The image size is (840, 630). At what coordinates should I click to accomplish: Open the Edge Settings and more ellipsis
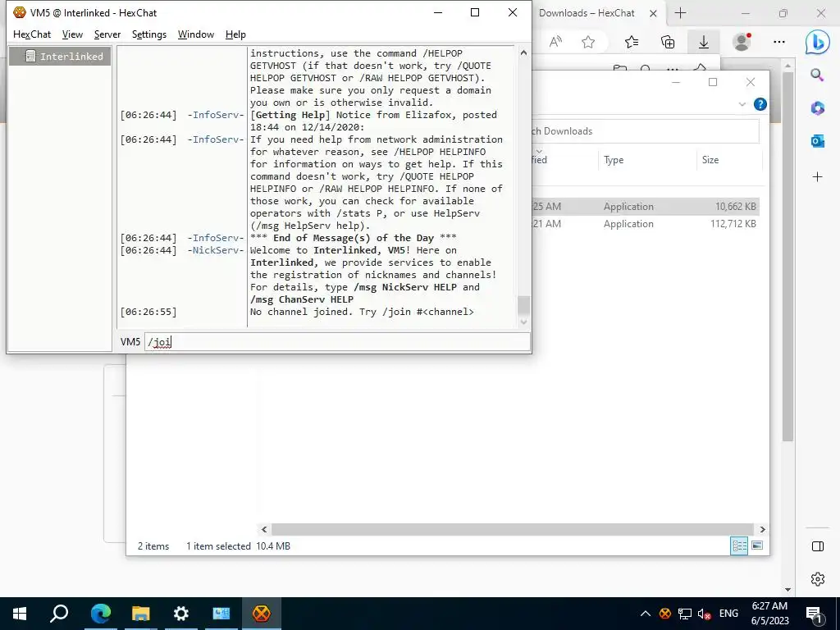779,42
